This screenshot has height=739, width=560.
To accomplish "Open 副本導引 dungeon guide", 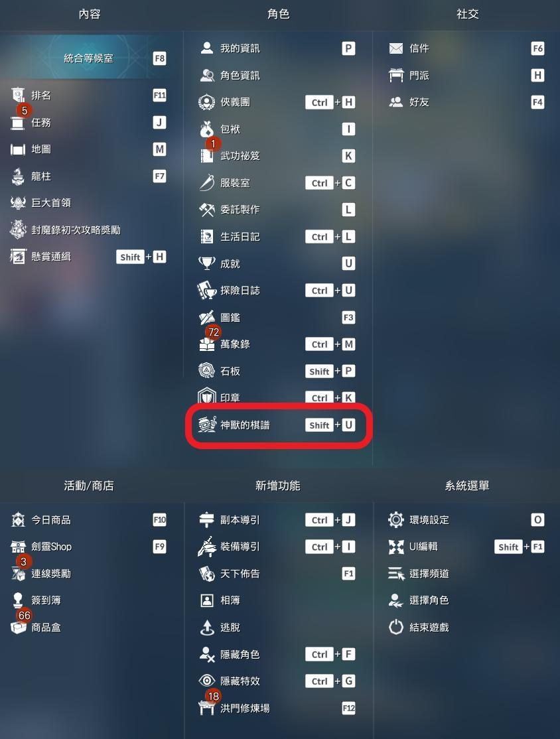I will point(277,519).
